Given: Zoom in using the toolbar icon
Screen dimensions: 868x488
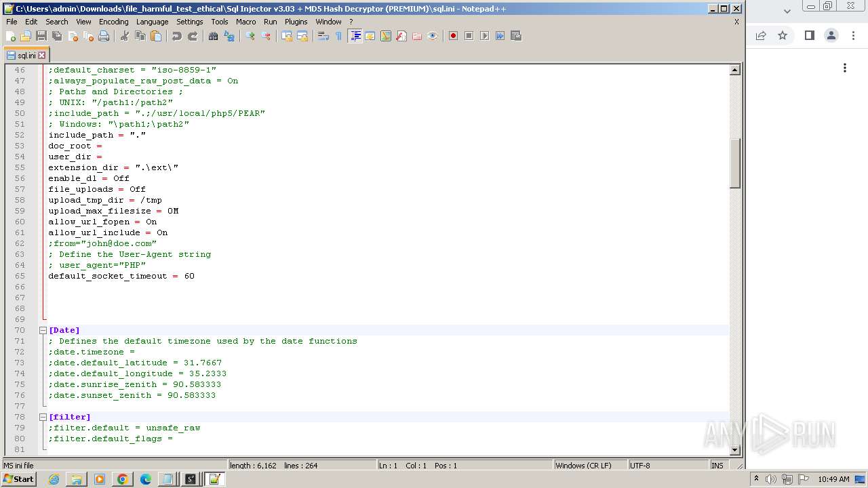Looking at the screenshot, I should tap(250, 36).
